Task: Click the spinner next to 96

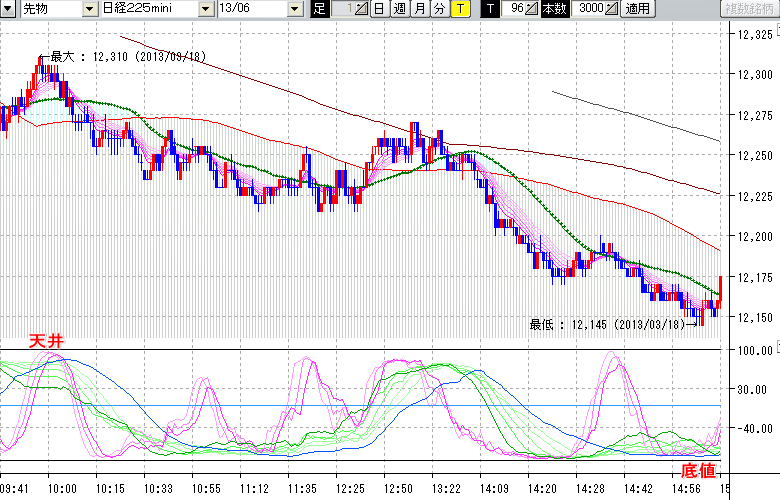Action: pyautogui.click(x=533, y=9)
